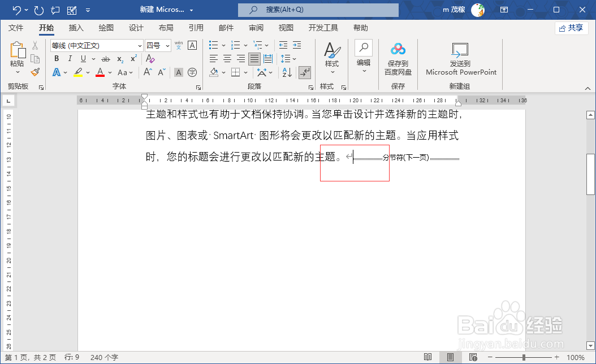
Task: Send document to Microsoft PowerPoint
Action: (x=461, y=59)
